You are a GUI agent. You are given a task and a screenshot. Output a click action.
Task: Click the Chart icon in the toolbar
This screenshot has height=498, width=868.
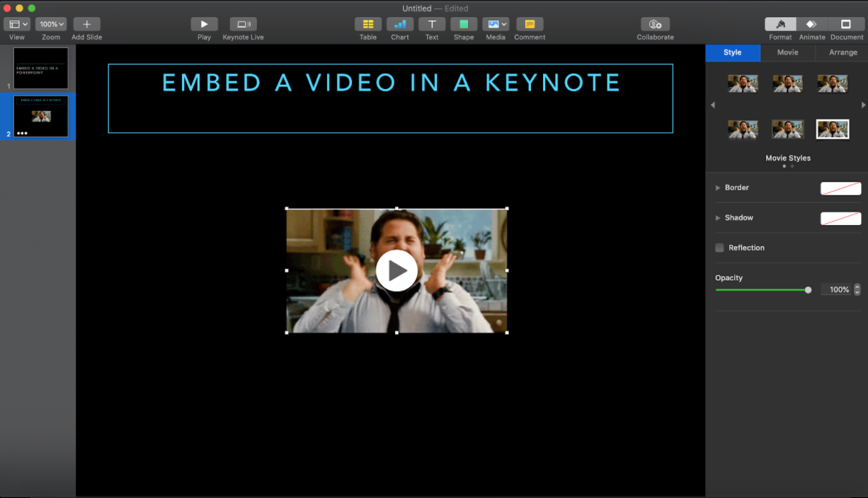(x=400, y=24)
